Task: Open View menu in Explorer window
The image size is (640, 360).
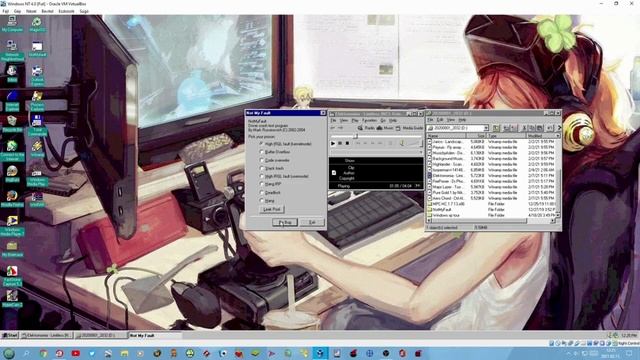Action: click(x=450, y=120)
